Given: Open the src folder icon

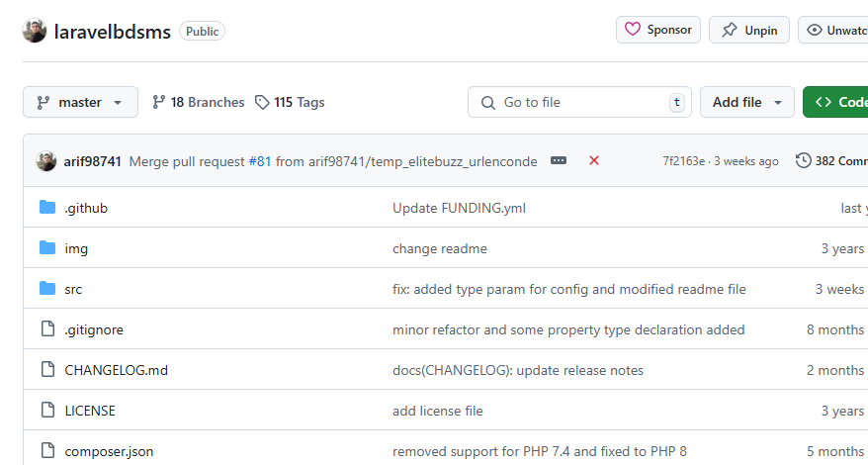Looking at the screenshot, I should coord(47,288).
